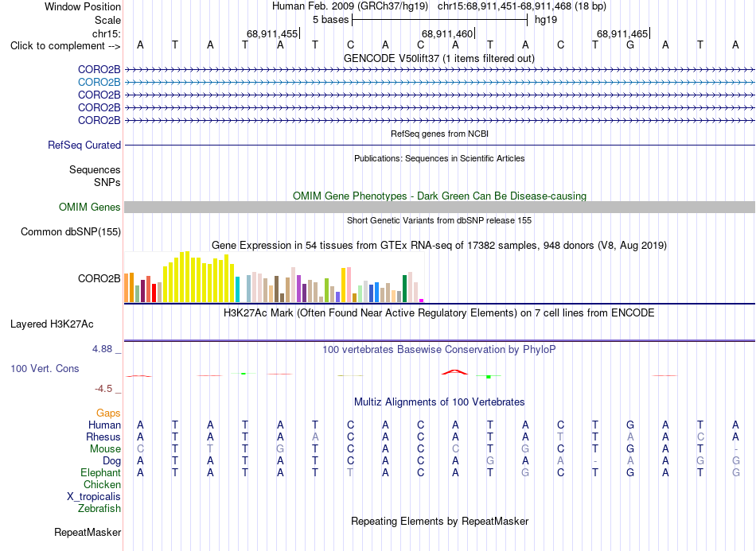Click the H3K27Ac Mark ENCODE track title
This screenshot has height=551, width=756.
click(439, 313)
